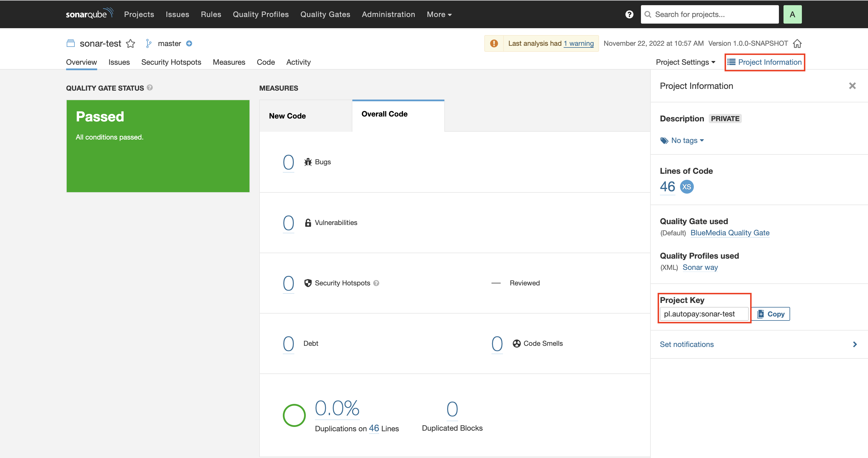Open the BlueMedia Quality Gate link
Image resolution: width=868 pixels, height=458 pixels.
(x=729, y=233)
